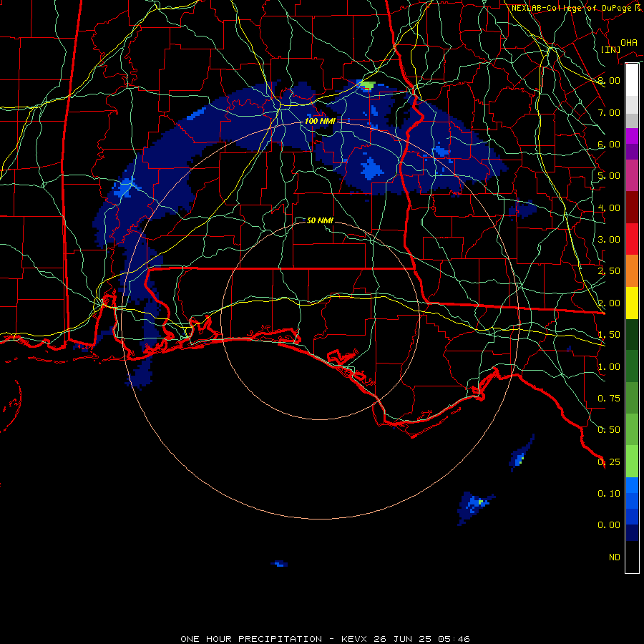
Task: Click the 4.00 legend value
Action: coord(609,208)
